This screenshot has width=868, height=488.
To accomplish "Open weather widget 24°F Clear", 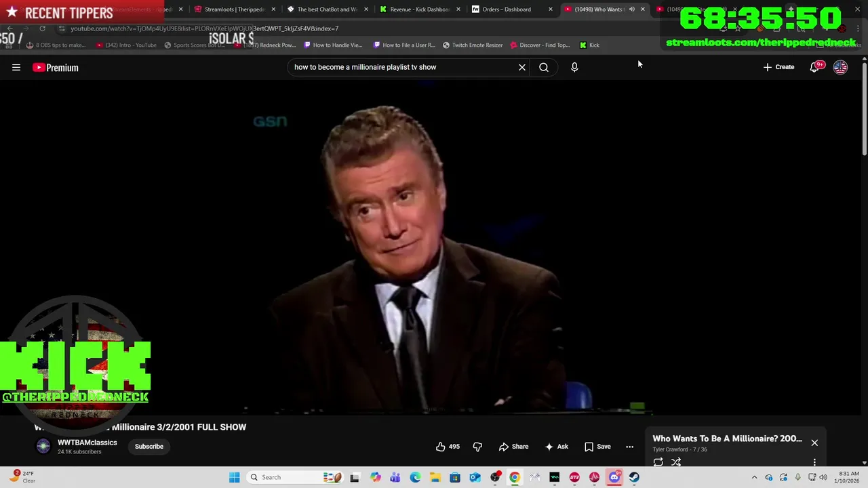I will click(22, 477).
